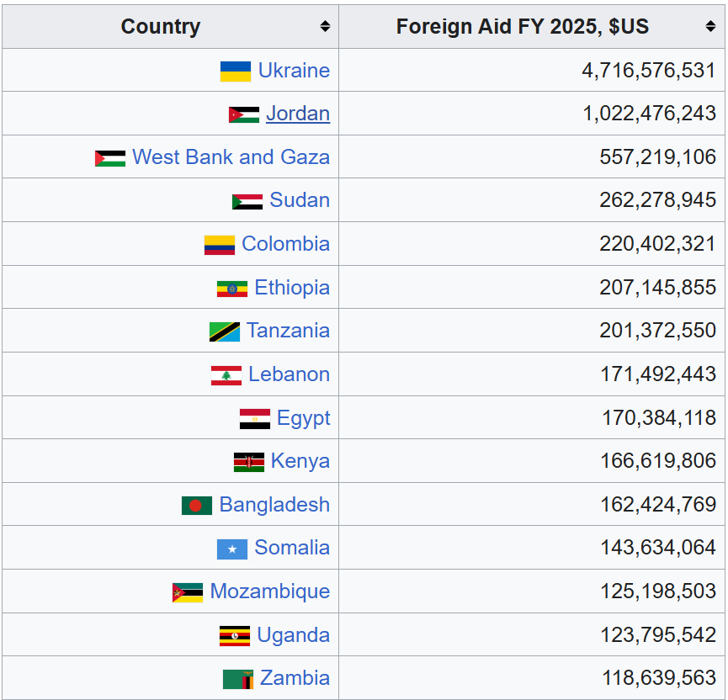This screenshot has height=700, width=728.
Task: Open the Sudan country link
Action: [x=300, y=200]
